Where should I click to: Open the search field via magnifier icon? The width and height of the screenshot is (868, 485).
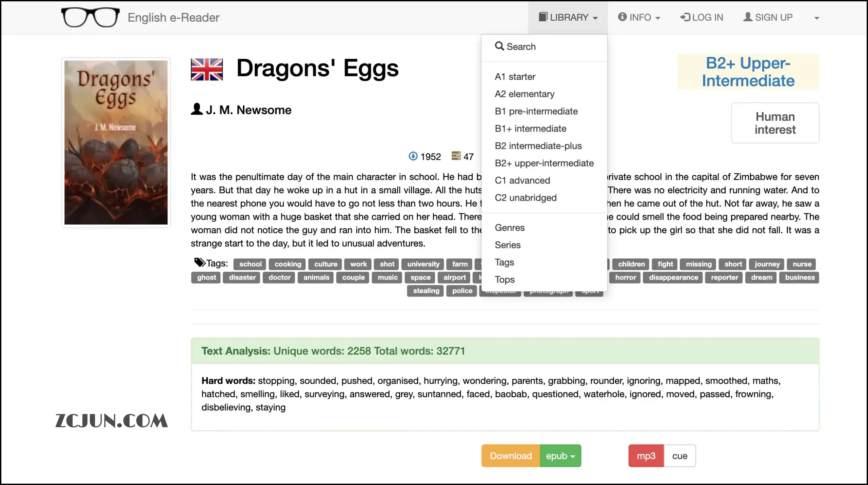499,46
